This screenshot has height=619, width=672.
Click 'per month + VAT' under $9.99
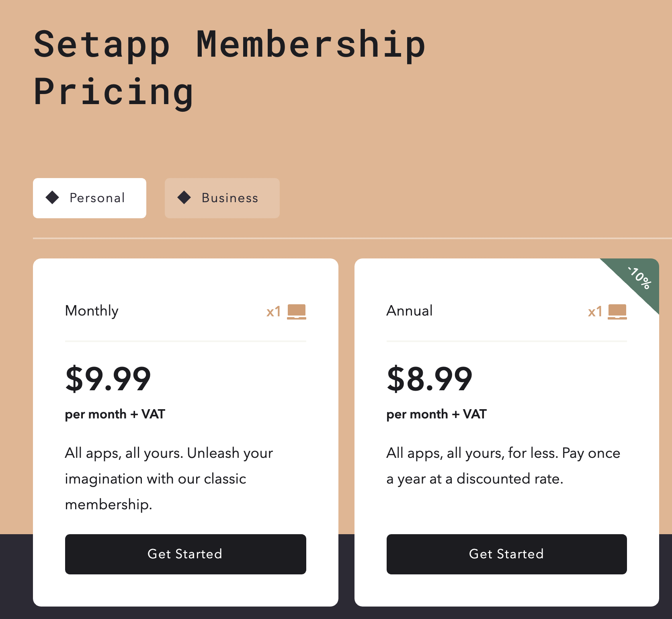[115, 414]
